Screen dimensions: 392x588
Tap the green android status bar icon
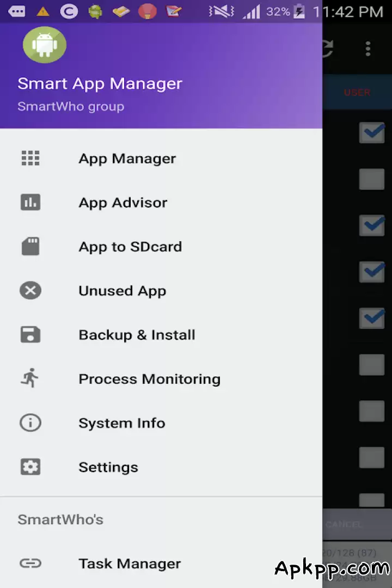[x=95, y=11]
